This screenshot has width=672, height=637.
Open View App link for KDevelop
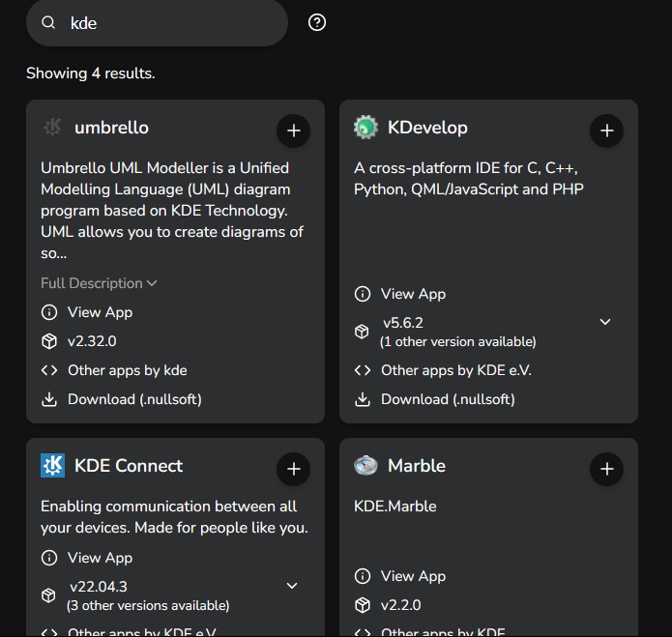point(413,294)
